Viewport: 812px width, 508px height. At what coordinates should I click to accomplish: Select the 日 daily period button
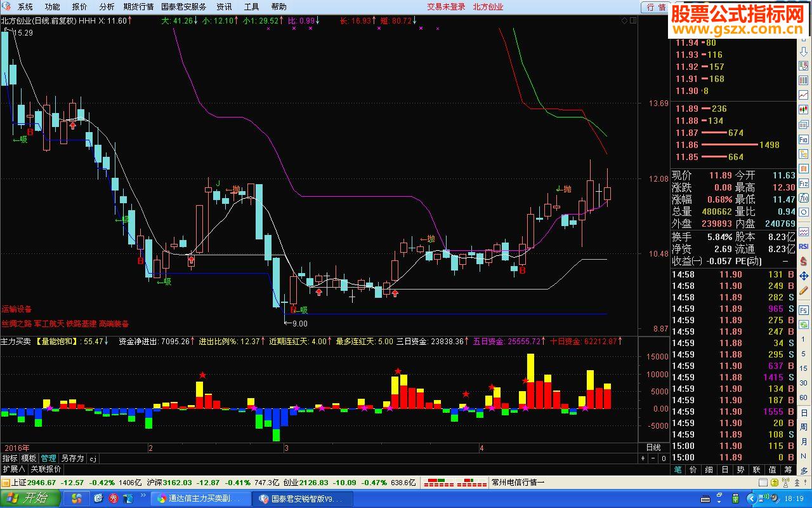(804, 413)
